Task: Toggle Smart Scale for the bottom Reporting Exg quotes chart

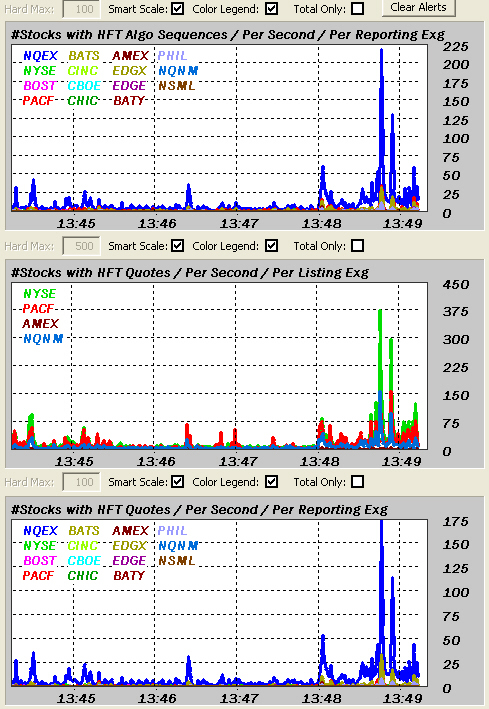Action: [x=178, y=482]
